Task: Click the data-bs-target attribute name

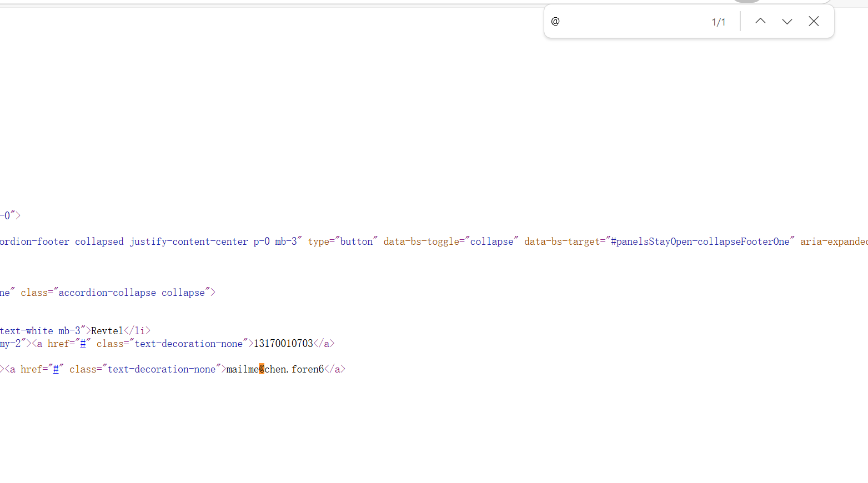Action: [561, 241]
